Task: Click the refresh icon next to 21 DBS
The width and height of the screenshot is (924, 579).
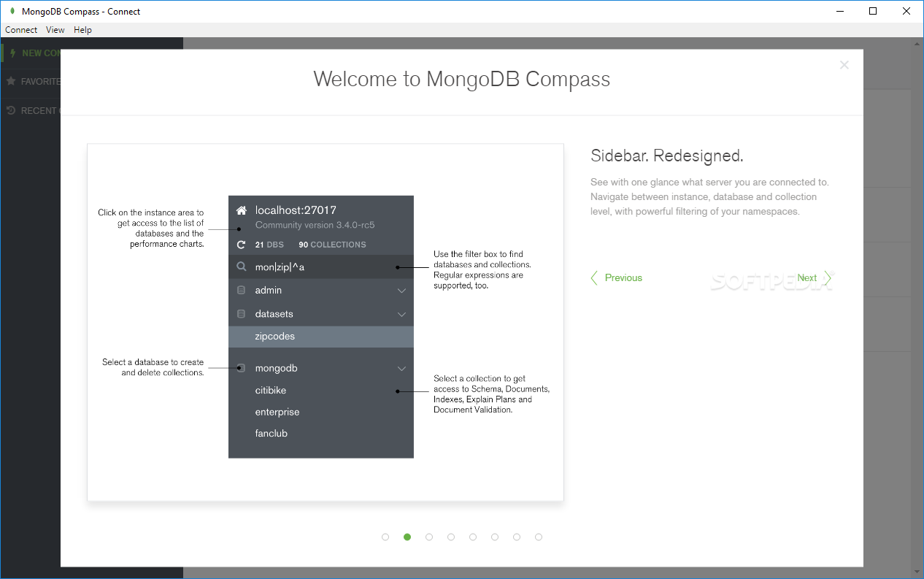Action: [242, 245]
